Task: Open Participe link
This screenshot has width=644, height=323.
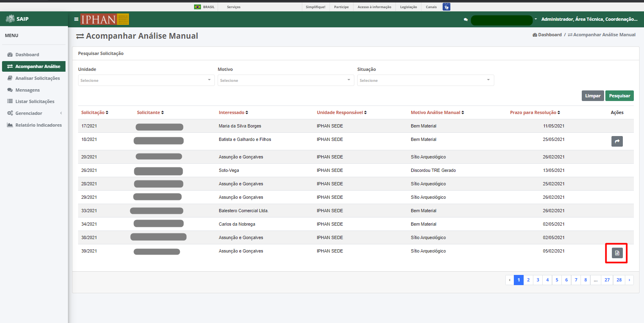Action: 341,7
